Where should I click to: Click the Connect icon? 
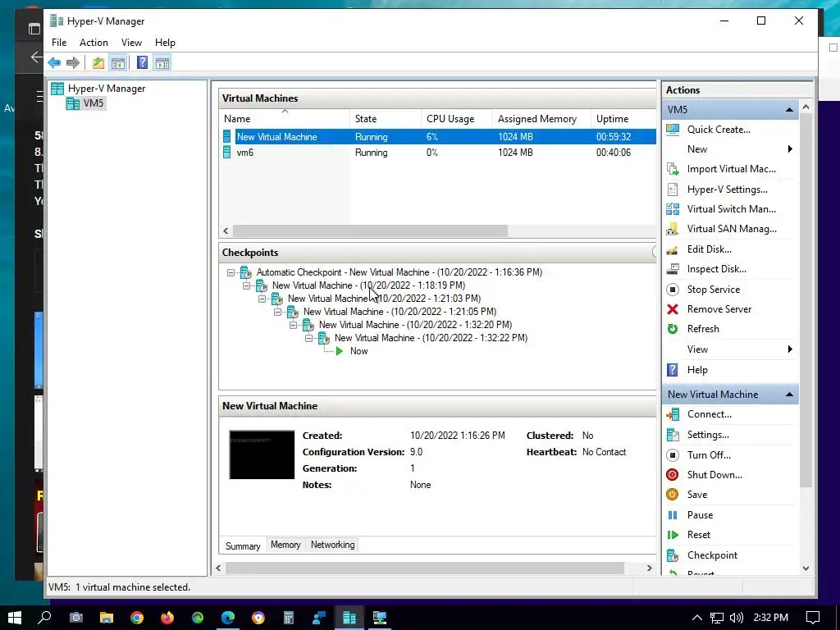point(673,414)
